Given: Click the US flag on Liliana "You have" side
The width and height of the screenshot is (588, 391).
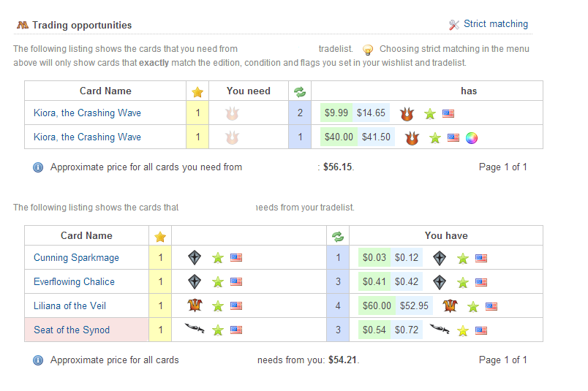Looking at the screenshot, I should point(491,306).
